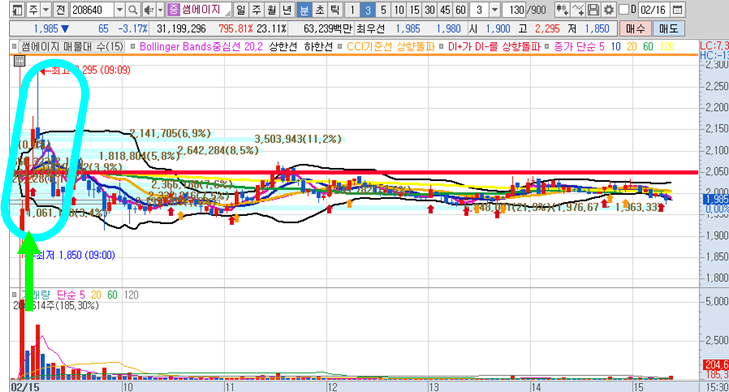Switch chart to daily 일 period
The height and width of the screenshot is (392, 729).
[240, 9]
